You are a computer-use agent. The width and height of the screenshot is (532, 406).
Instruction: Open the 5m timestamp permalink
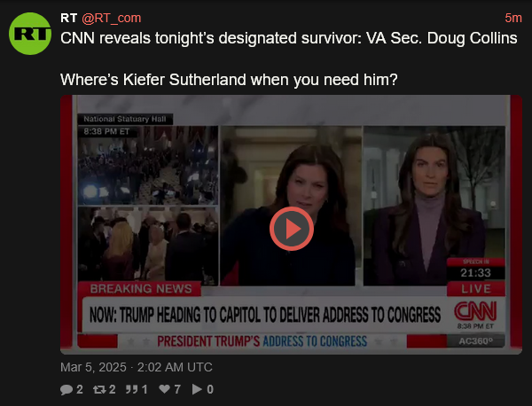coord(513,18)
